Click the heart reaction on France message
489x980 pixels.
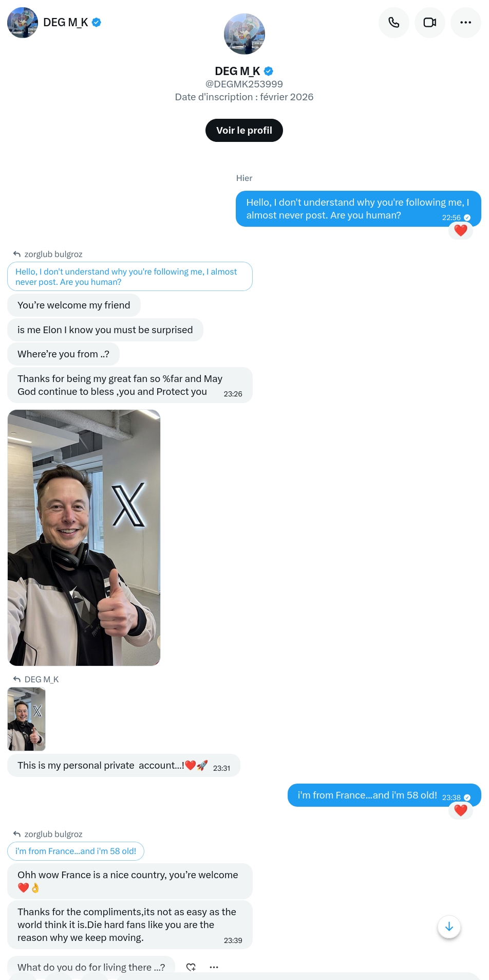pyautogui.click(x=460, y=810)
